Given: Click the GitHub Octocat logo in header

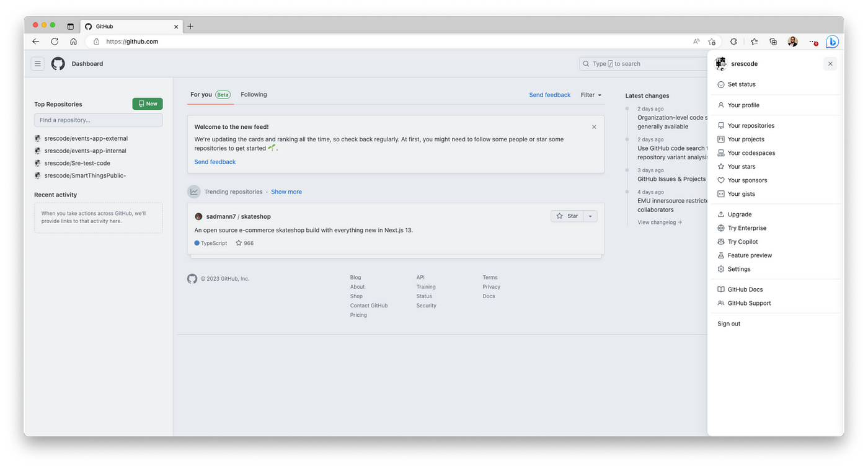Looking at the screenshot, I should (x=58, y=64).
